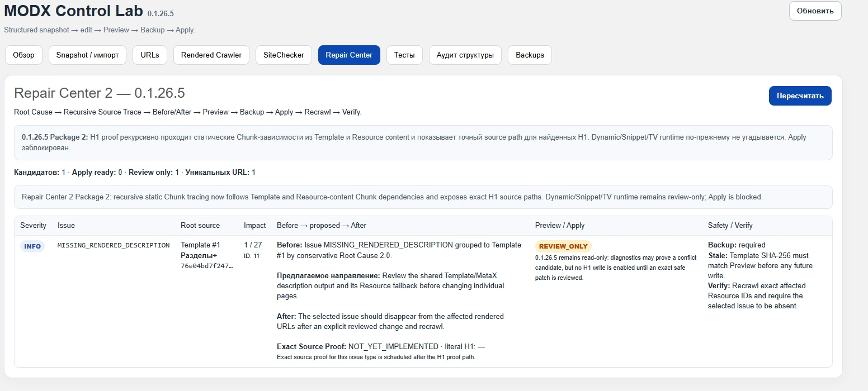Click the Пересчитать button
The height and width of the screenshot is (391, 868).
pyautogui.click(x=800, y=96)
